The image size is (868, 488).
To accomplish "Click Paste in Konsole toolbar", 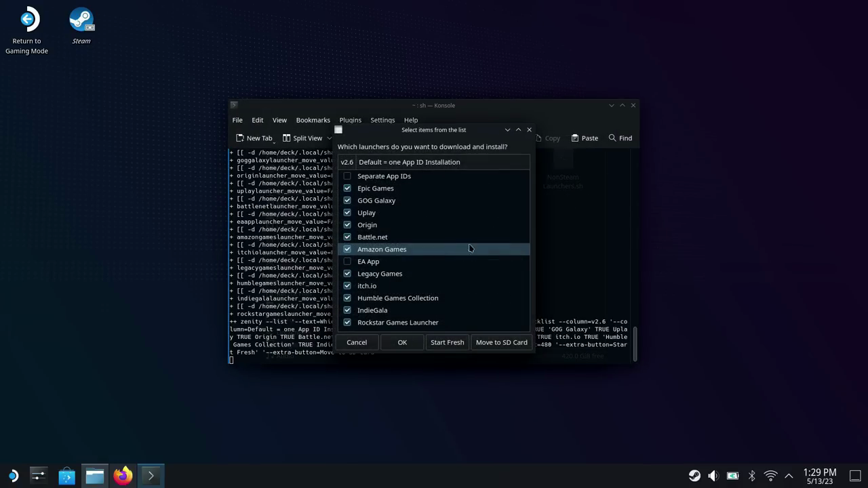I will tap(585, 138).
